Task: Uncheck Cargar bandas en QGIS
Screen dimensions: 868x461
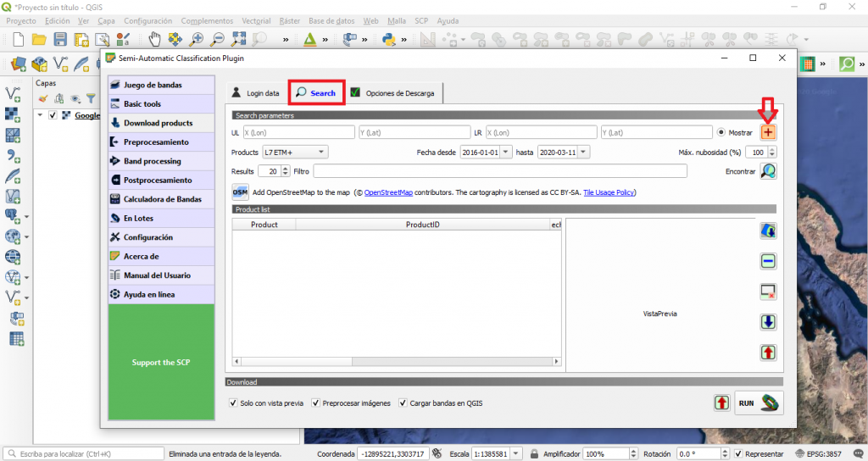Action: pos(403,403)
